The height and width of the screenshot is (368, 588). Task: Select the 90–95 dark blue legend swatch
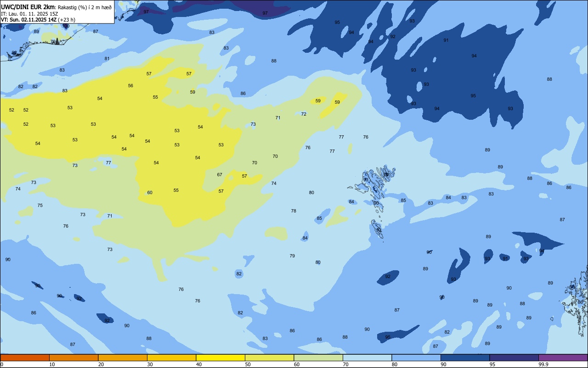(465, 357)
